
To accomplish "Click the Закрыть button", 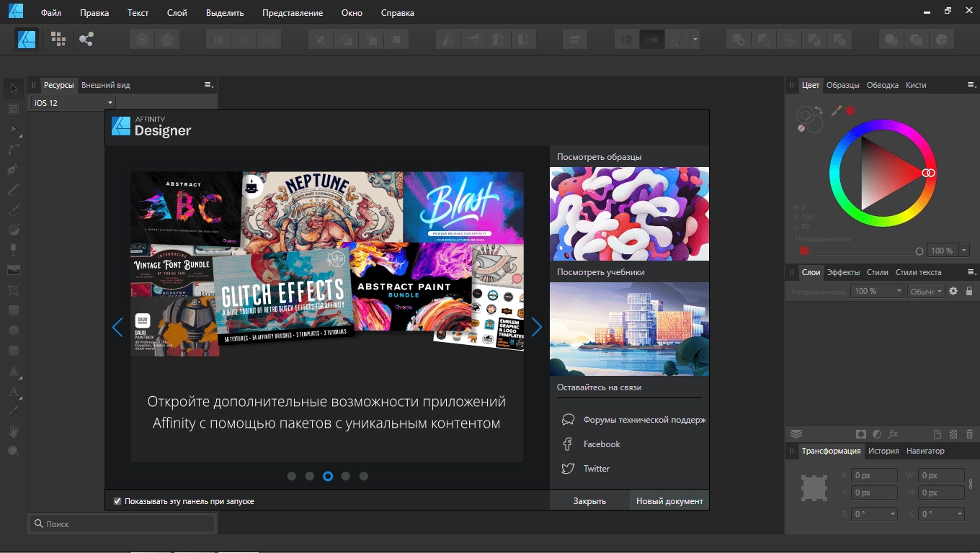I will (x=589, y=500).
